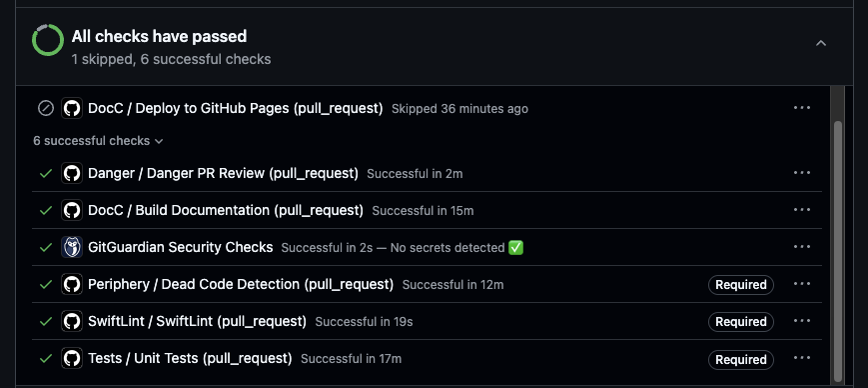
Task: Open the options menu for Danger PR Review
Action: click(801, 173)
